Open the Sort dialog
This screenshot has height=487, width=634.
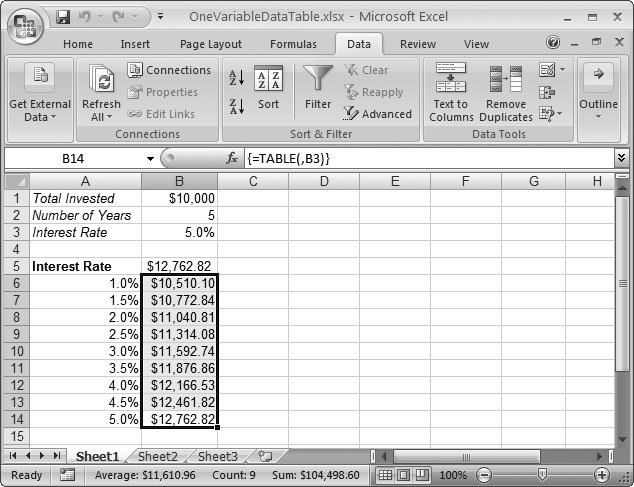coord(268,88)
